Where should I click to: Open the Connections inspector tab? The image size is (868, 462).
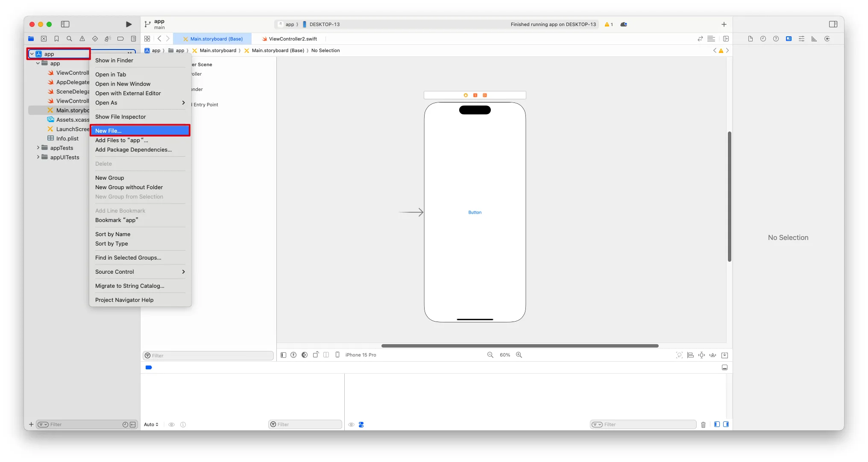click(x=827, y=39)
